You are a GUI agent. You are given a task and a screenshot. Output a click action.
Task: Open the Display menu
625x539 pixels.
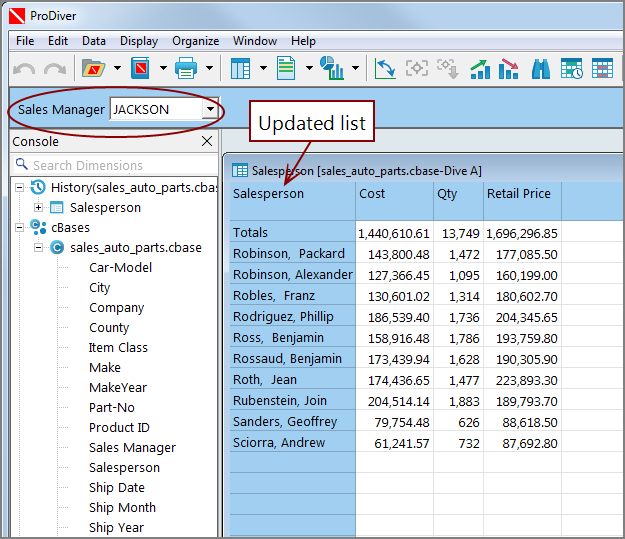click(x=139, y=41)
